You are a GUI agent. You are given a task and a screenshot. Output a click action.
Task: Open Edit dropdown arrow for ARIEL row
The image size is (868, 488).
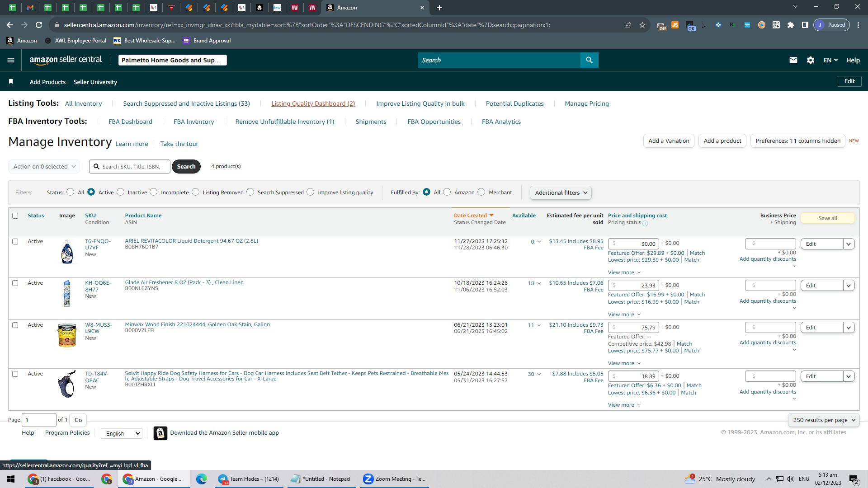(x=849, y=244)
